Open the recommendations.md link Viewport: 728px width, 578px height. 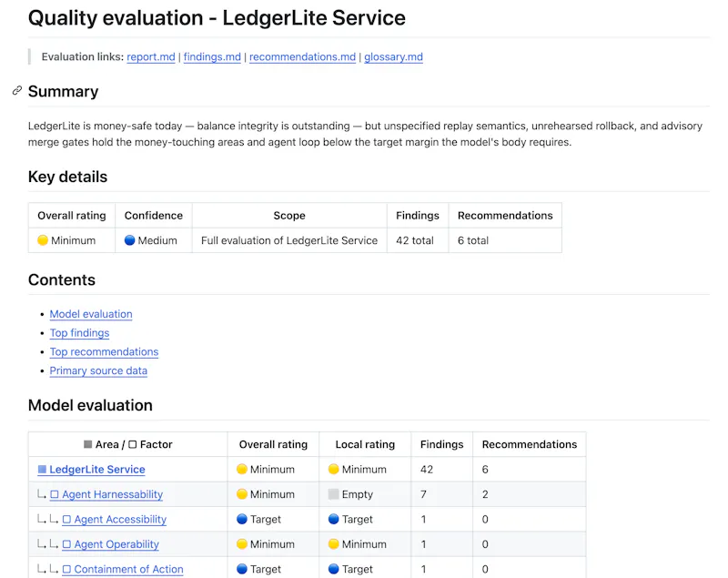coord(302,57)
